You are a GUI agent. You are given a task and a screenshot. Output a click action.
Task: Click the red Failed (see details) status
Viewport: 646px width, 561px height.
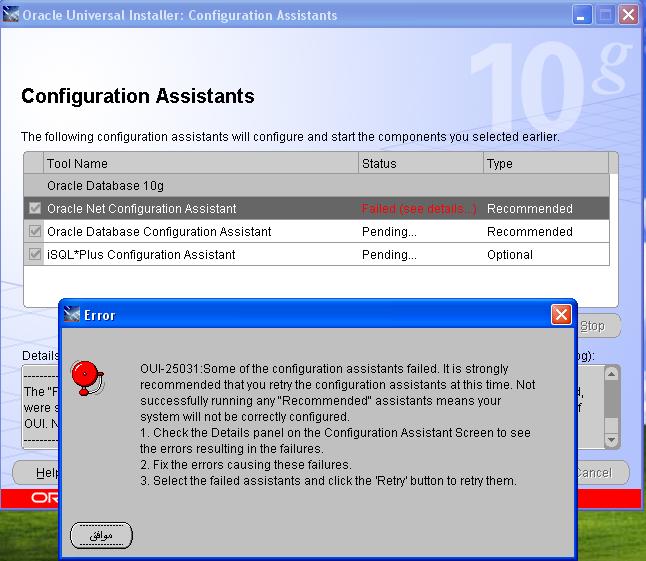pos(419,209)
